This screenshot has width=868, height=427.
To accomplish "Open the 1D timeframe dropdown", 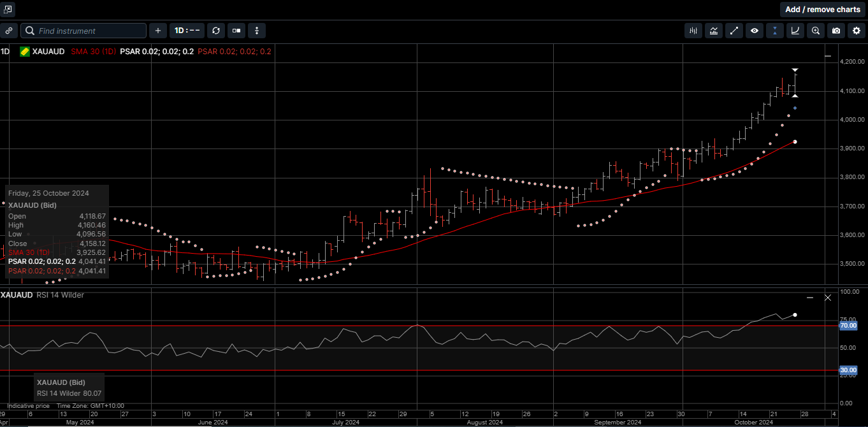I will point(186,30).
